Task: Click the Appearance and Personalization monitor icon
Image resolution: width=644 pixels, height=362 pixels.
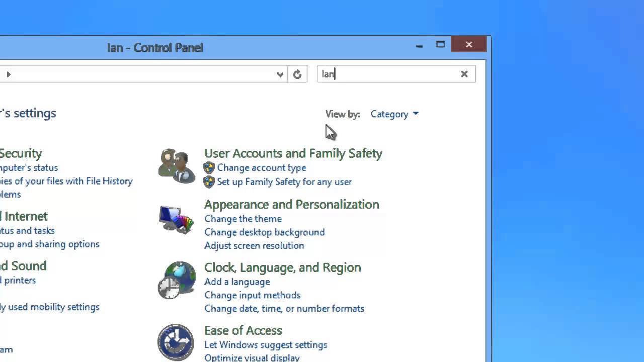Action: (176, 220)
